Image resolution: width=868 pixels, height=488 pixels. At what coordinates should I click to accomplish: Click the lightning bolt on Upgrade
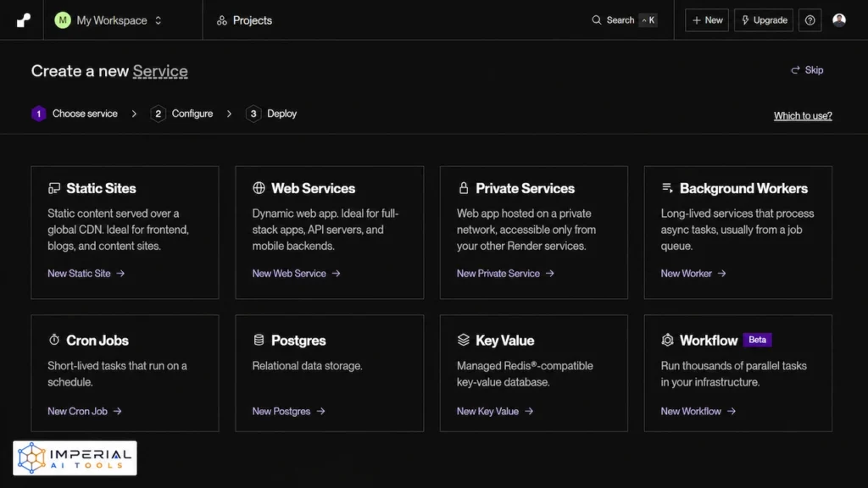coord(745,20)
